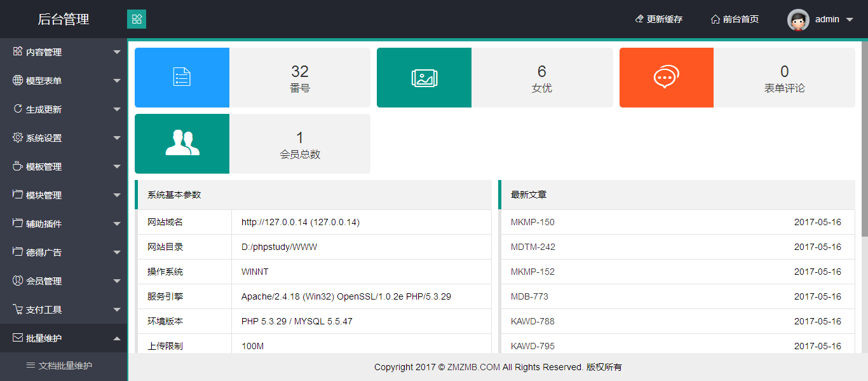868x381 pixels.
Task: Open the 支付工具 sidebar menu
Action: [x=64, y=310]
